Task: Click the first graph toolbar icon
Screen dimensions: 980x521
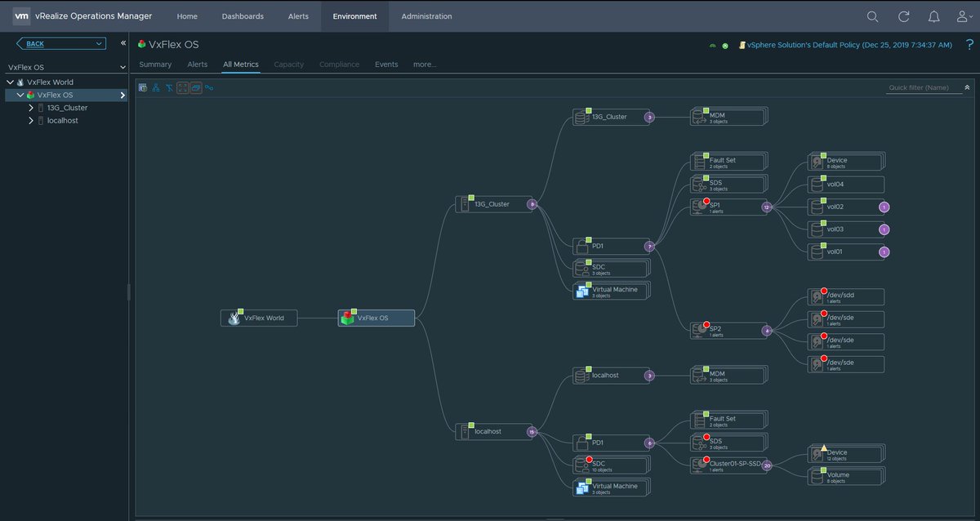Action: [x=142, y=87]
